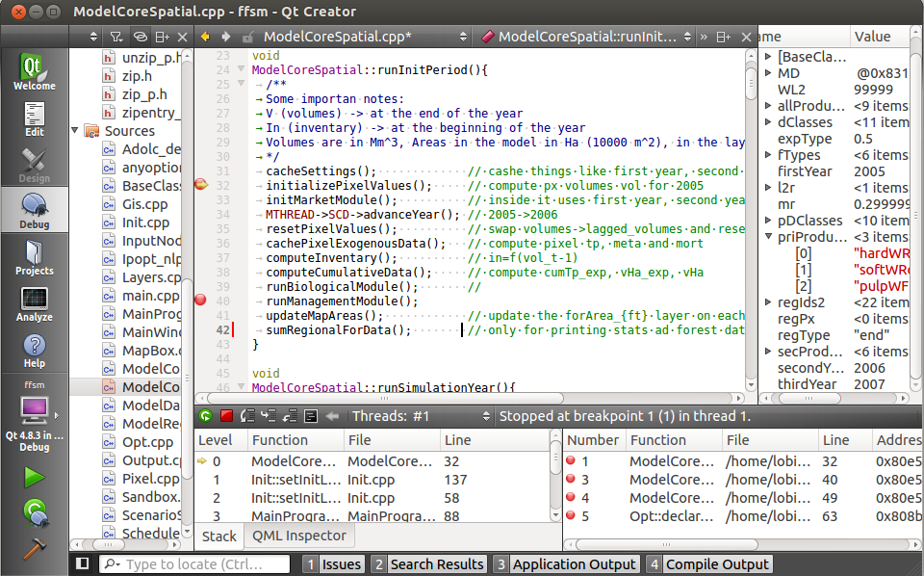924x576 pixels.
Task: Switch to the QML Inspector tab
Action: click(x=298, y=536)
